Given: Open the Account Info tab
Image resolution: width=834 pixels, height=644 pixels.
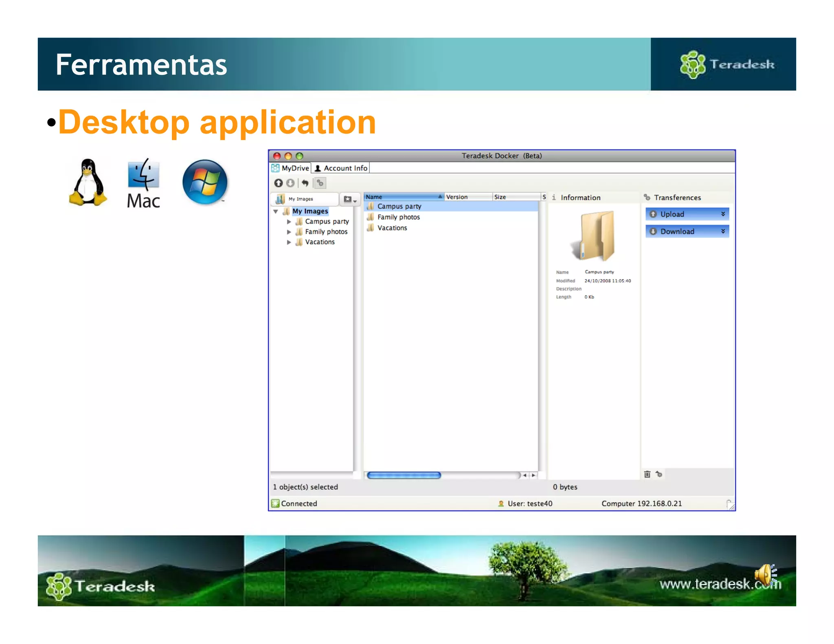Looking at the screenshot, I should [341, 168].
